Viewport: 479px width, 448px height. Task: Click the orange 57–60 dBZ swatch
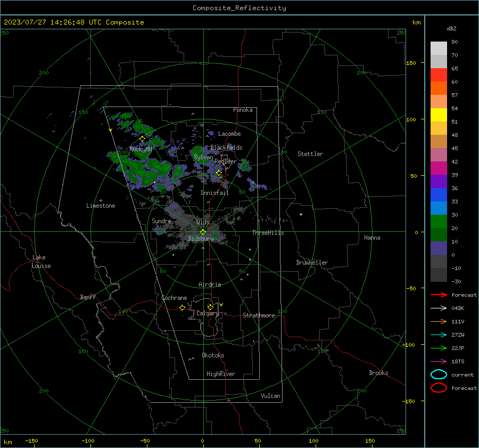click(x=439, y=88)
